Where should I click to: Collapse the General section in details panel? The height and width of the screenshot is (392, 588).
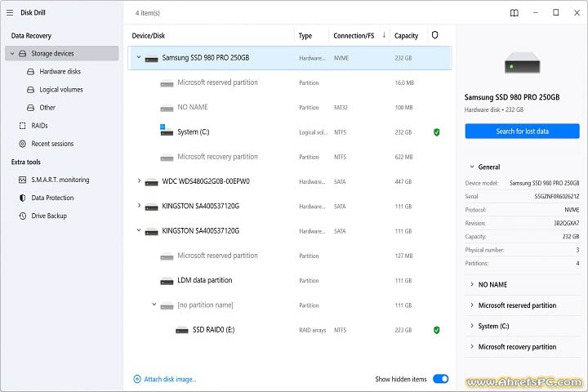coord(472,167)
